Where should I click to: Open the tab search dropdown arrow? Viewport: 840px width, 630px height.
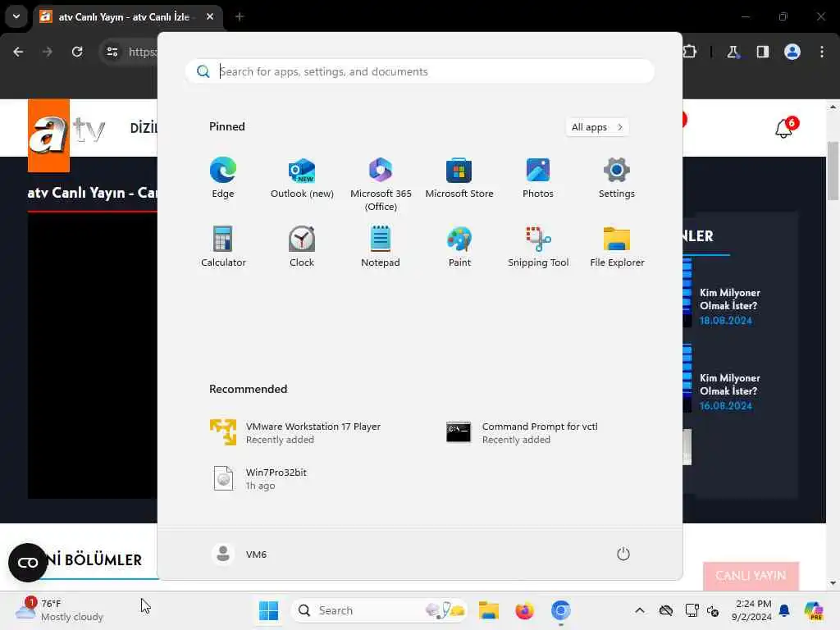16,16
